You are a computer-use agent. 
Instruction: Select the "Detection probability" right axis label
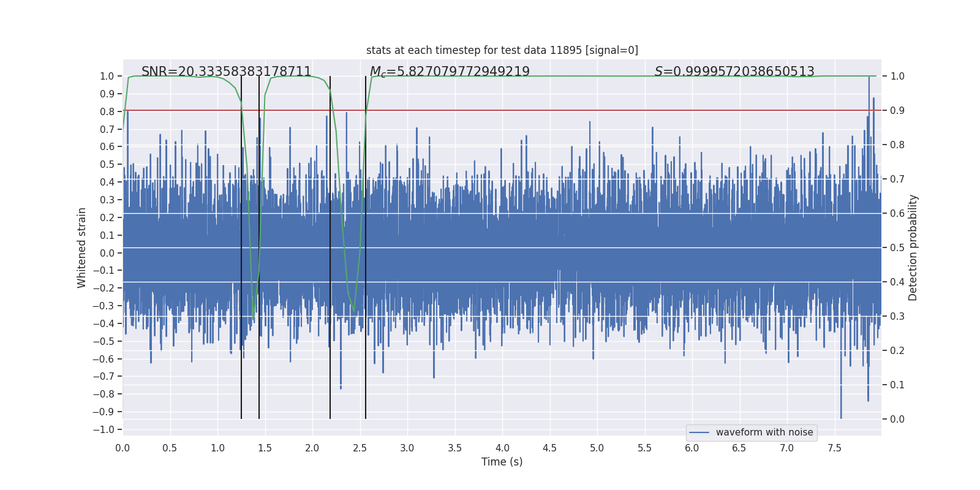coord(913,247)
